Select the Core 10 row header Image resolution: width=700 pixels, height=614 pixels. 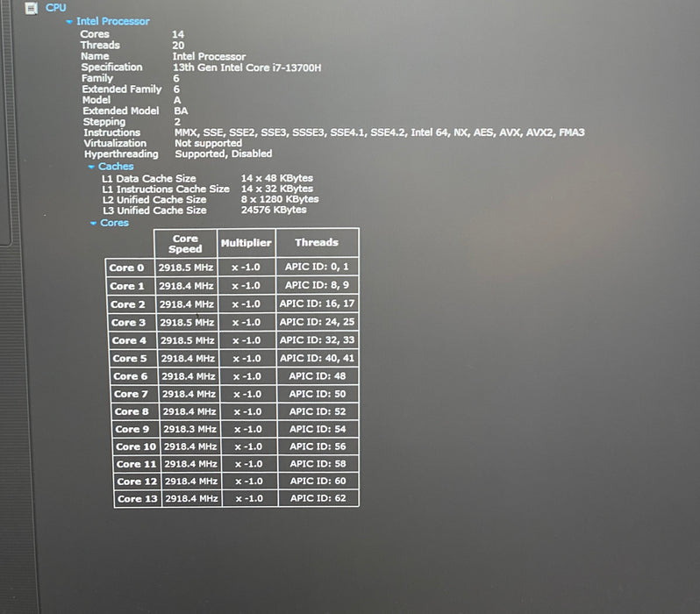(136, 446)
